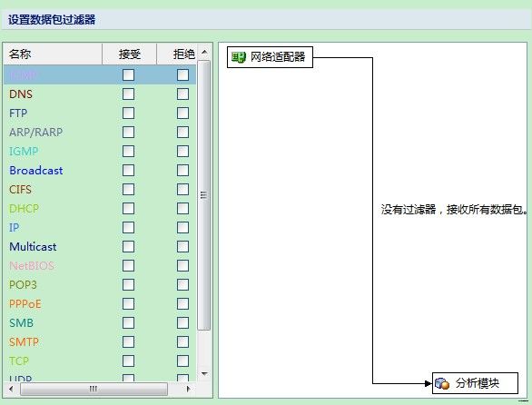Screen dimensions: 532x405
Task: Toggle accept checkbox for IGMP
Action: click(128, 151)
